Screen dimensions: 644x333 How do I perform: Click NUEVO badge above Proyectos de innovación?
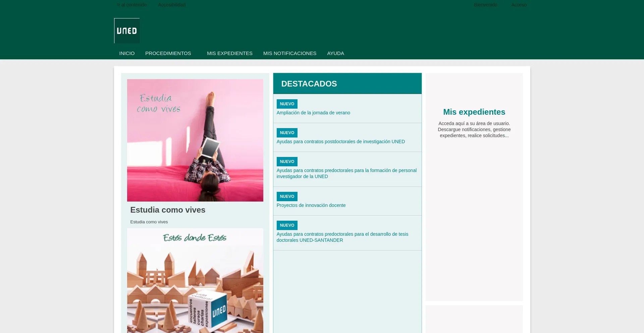287,197
